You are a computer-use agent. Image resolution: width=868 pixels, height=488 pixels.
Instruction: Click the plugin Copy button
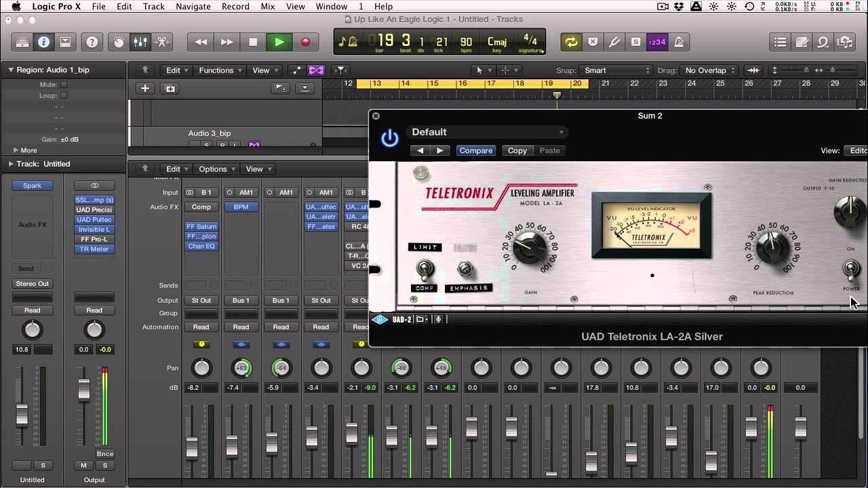(x=517, y=150)
